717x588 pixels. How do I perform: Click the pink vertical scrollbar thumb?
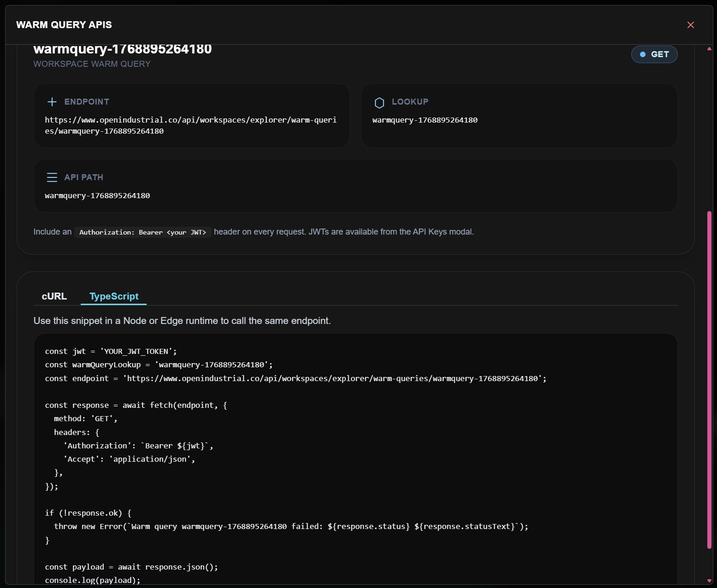pyautogui.click(x=709, y=380)
